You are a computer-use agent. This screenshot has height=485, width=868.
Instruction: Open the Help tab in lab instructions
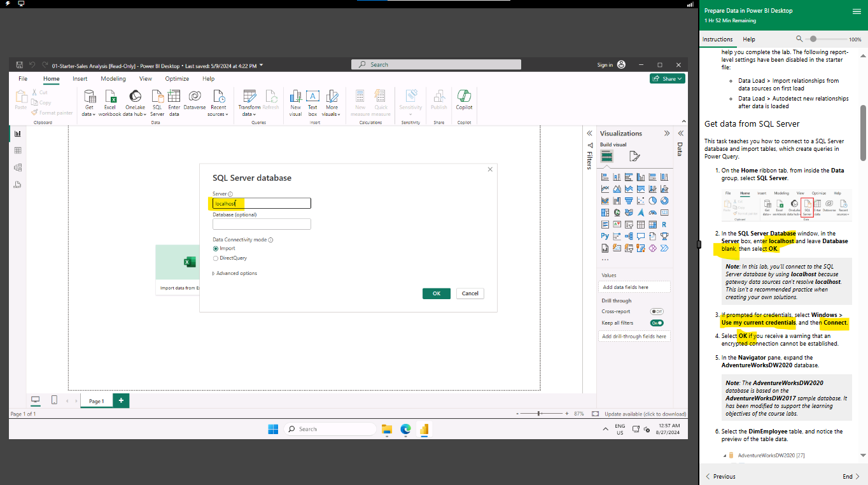(x=749, y=39)
